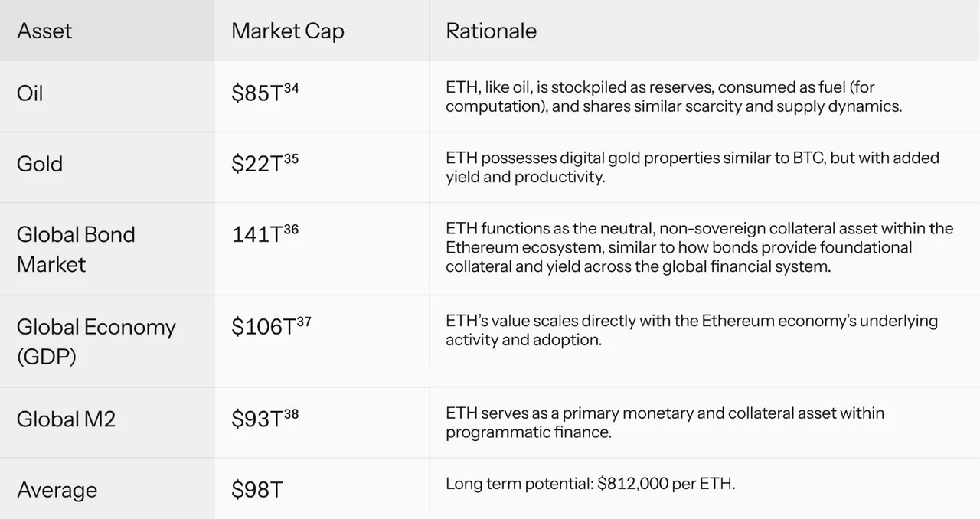
Task: Open footnote 35 beside $22T
Action: point(291,158)
